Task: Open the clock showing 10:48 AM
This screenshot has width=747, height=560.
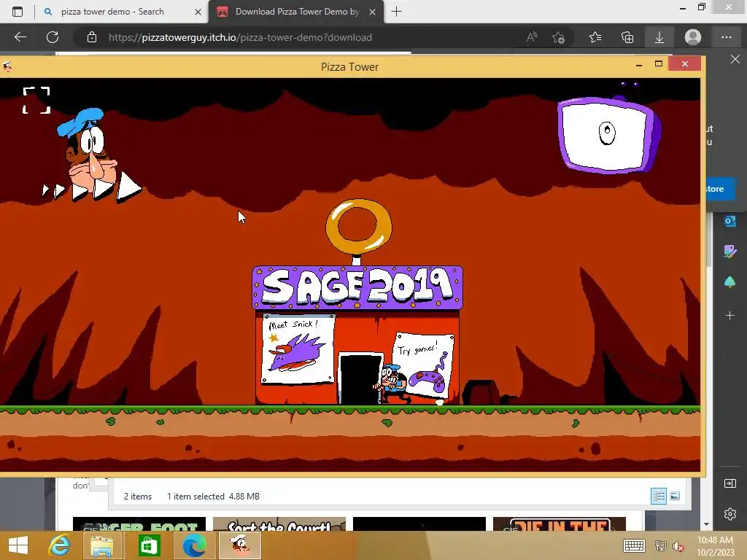Action: coord(716,545)
